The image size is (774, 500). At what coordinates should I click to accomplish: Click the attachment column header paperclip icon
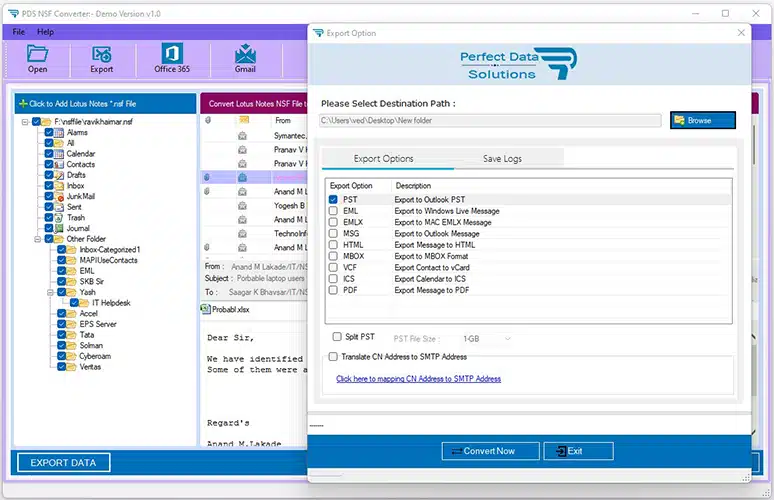click(x=208, y=120)
